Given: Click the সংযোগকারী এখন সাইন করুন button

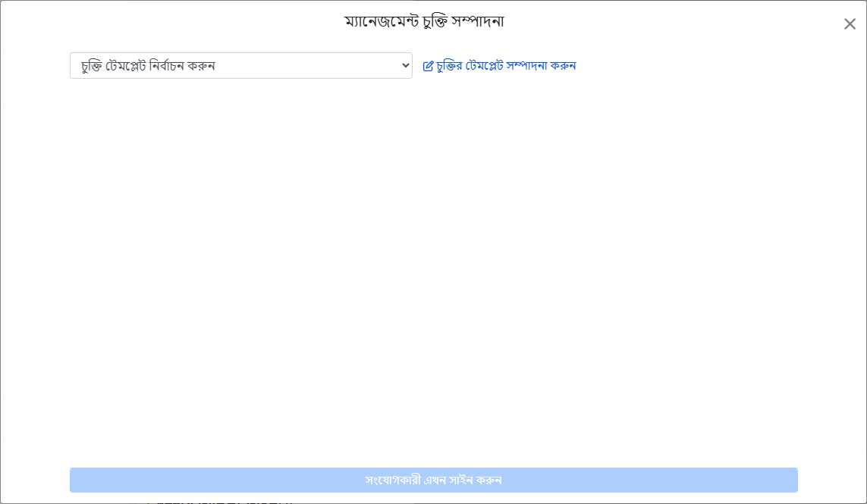Looking at the screenshot, I should click(x=434, y=481).
